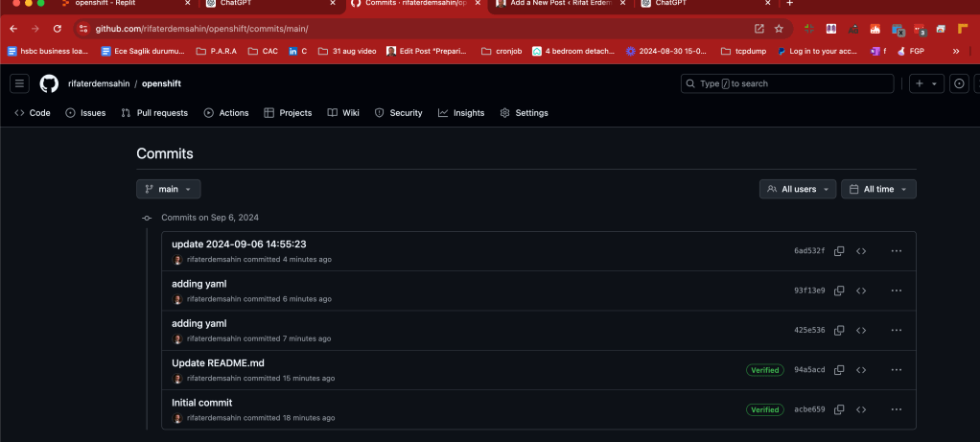The width and height of the screenshot is (980, 442).
Task: Open the FGP bookmark
Action: (x=911, y=51)
